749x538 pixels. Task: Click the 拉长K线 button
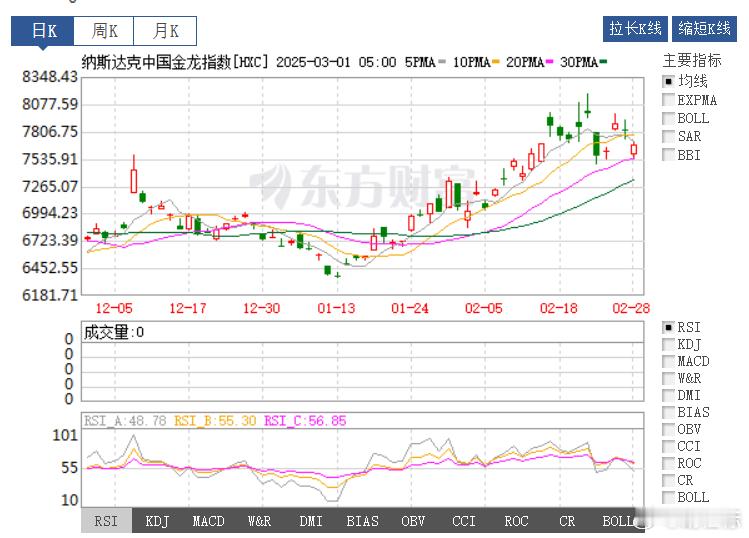click(x=635, y=29)
